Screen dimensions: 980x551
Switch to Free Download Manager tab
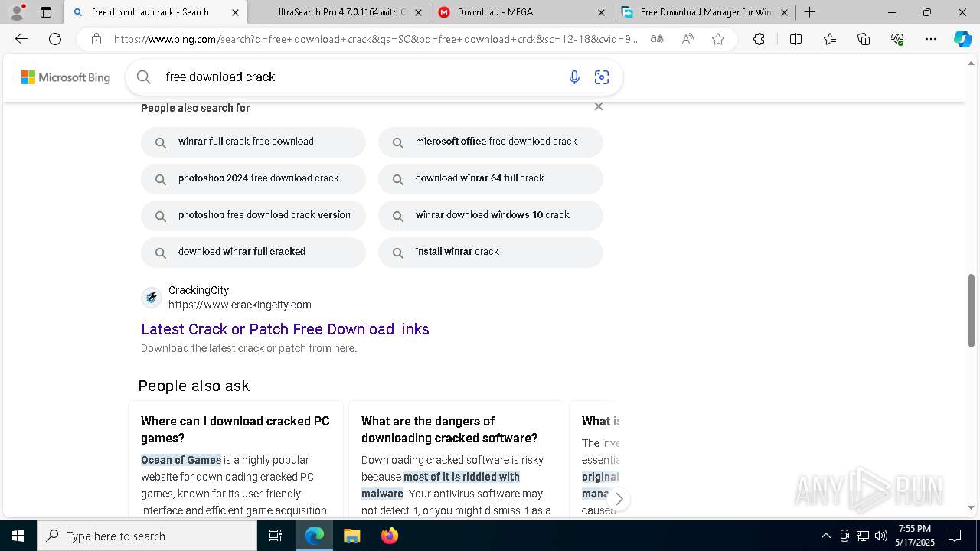pyautogui.click(x=704, y=12)
